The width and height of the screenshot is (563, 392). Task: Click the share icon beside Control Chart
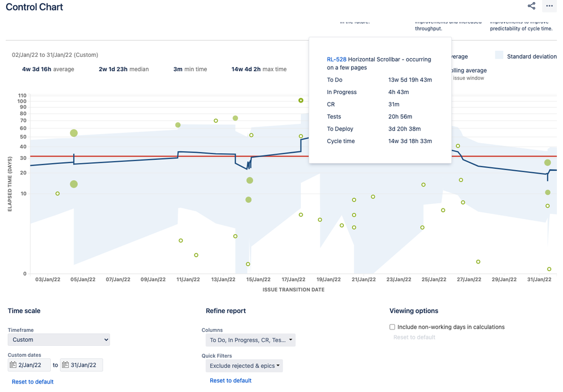531,6
